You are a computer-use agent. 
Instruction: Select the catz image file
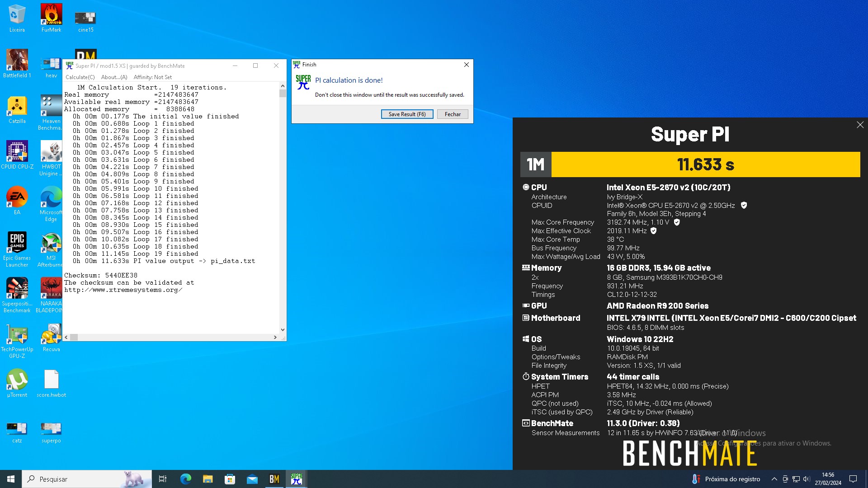[x=17, y=432]
